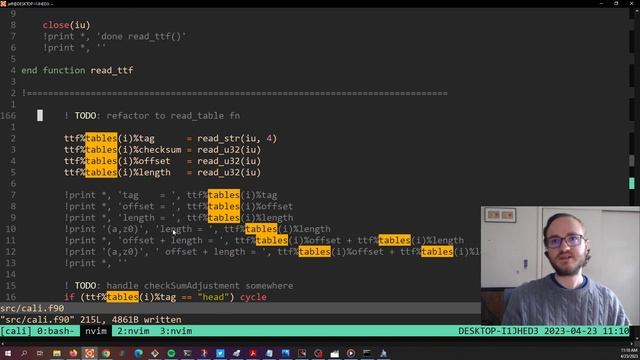Open the black command prompt taskbar icon
Viewport: 640px width, 360px height.
[367, 353]
